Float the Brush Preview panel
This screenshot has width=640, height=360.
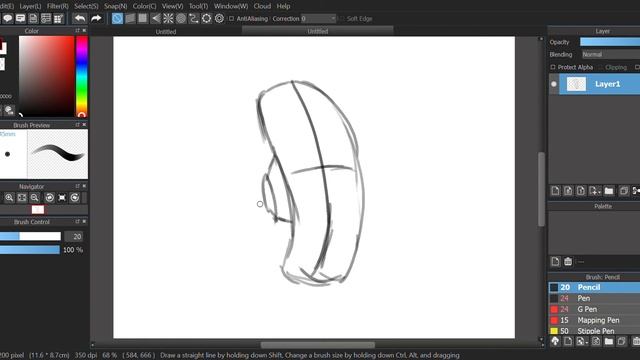point(77,125)
